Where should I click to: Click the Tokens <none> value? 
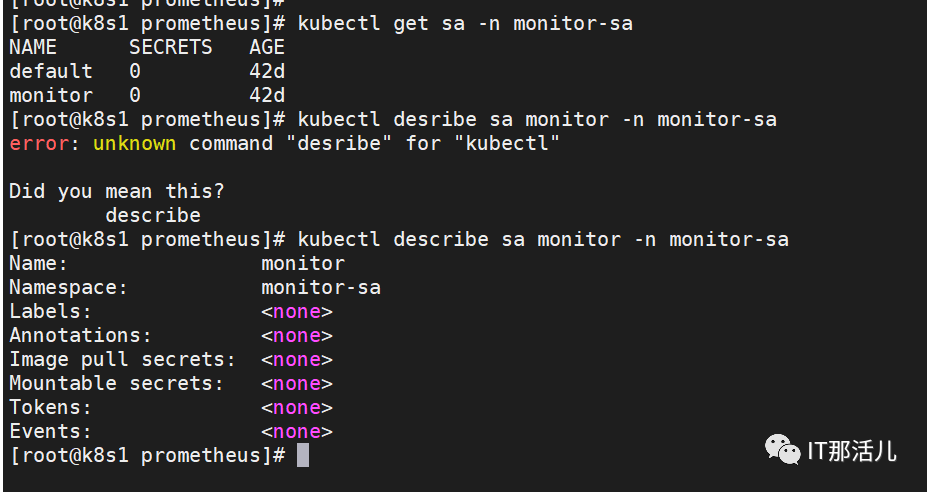click(x=297, y=407)
